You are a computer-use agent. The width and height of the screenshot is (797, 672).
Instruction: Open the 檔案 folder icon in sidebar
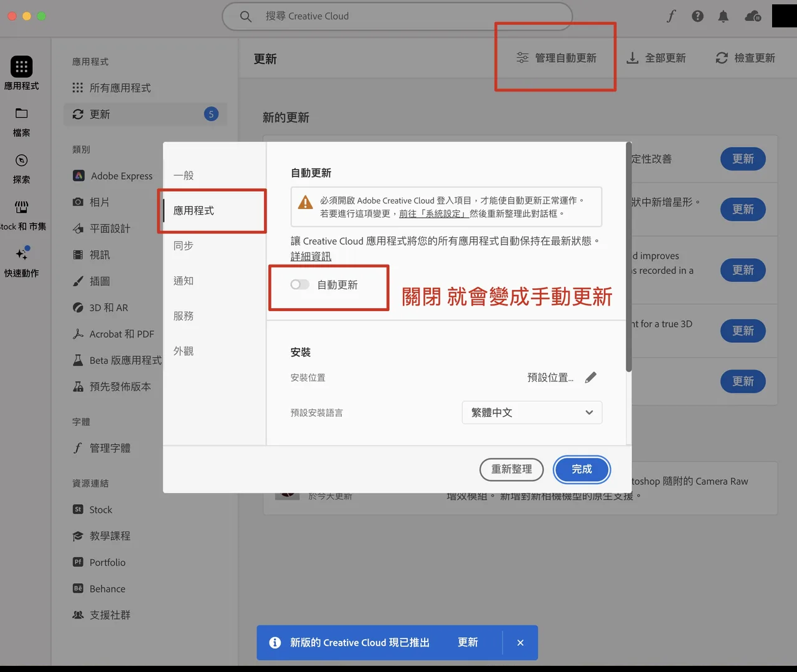[21, 113]
